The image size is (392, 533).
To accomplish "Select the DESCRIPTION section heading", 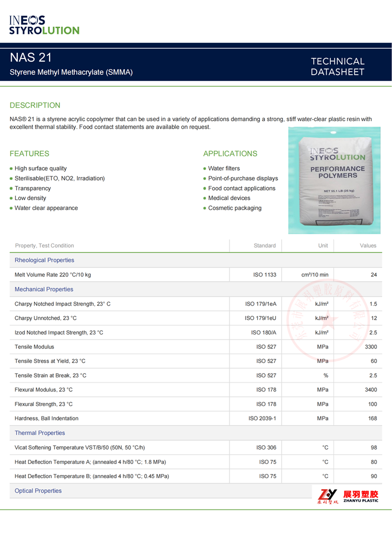I will click(x=35, y=105).
